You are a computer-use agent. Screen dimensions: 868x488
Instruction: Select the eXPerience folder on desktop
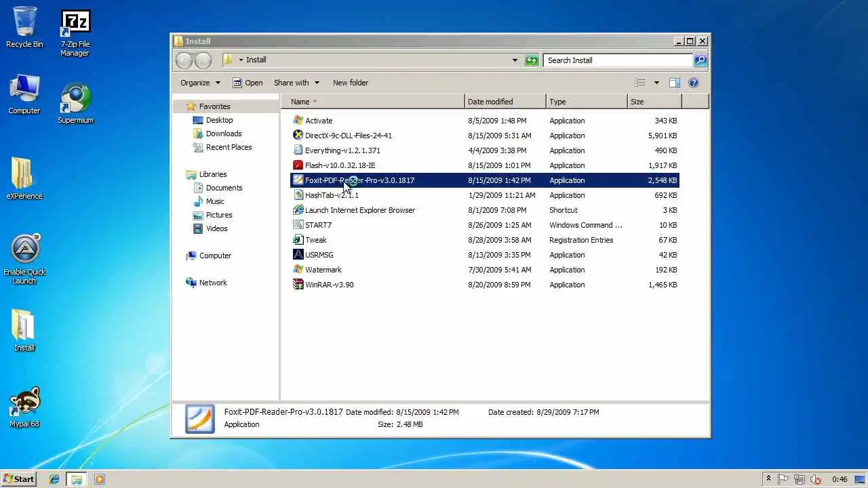pos(24,178)
